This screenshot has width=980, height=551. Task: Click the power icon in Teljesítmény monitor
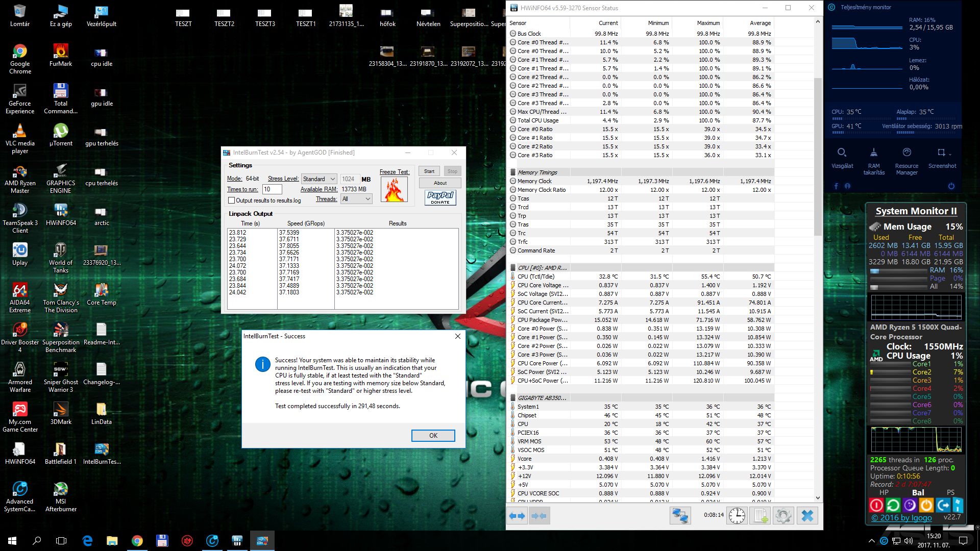pyautogui.click(x=951, y=186)
